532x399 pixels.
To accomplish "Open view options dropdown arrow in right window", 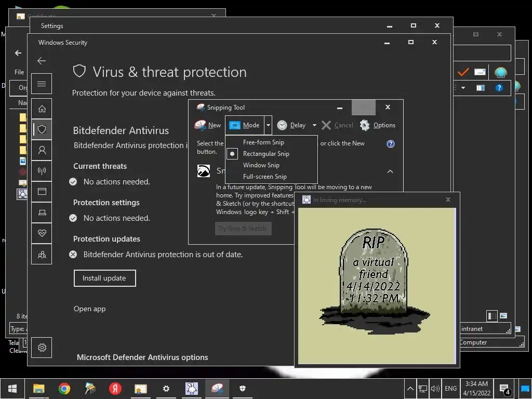I will (463, 88).
